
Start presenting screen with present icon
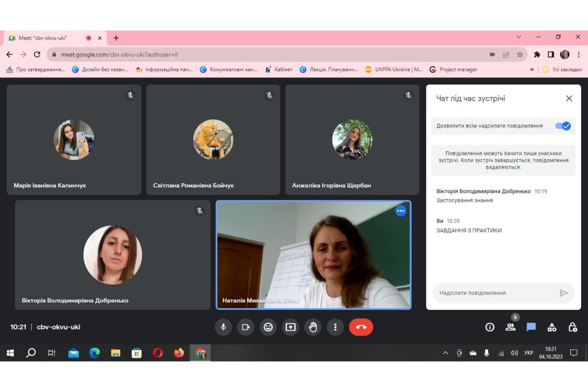click(x=291, y=327)
